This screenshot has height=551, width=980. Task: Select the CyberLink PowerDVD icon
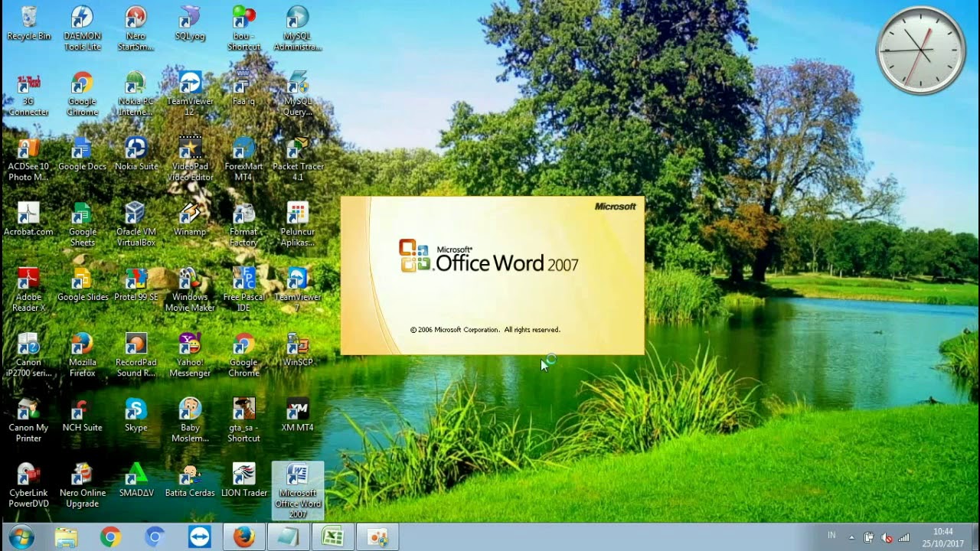[28, 486]
